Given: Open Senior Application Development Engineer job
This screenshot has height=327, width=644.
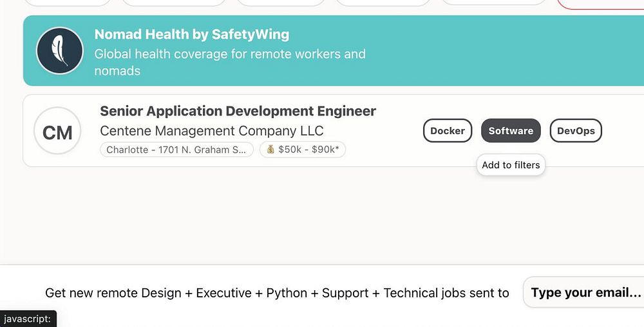Looking at the screenshot, I should pyautogui.click(x=238, y=111).
